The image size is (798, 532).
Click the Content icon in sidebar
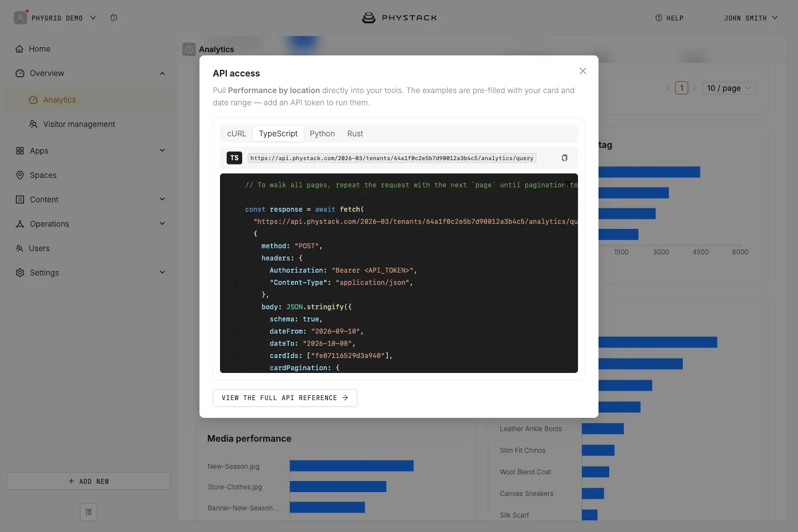coord(20,199)
